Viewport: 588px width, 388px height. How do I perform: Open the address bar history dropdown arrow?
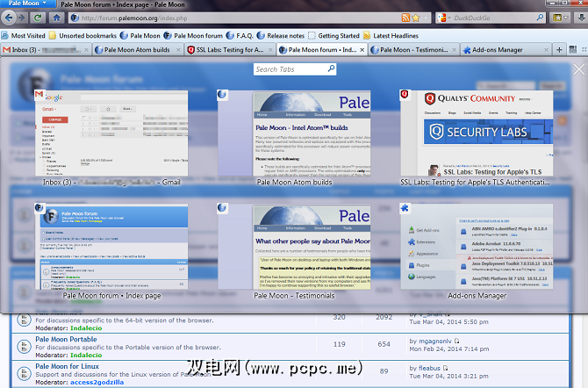[x=426, y=18]
